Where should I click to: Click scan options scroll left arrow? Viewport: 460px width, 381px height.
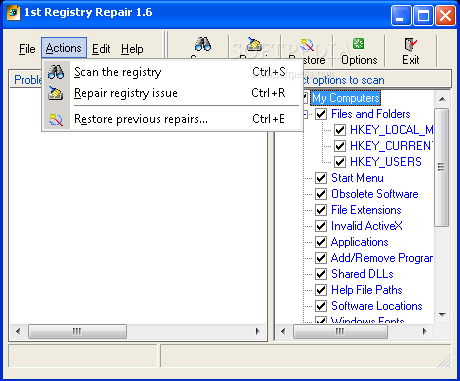283,331
